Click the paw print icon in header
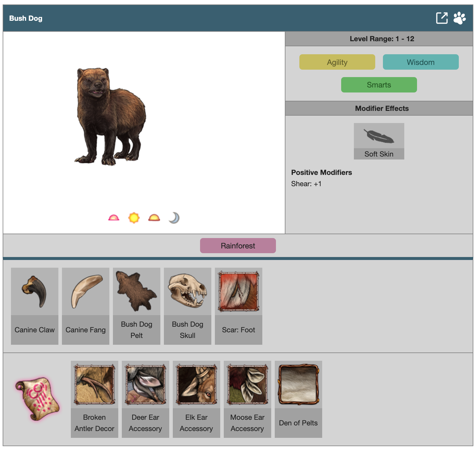 459,18
